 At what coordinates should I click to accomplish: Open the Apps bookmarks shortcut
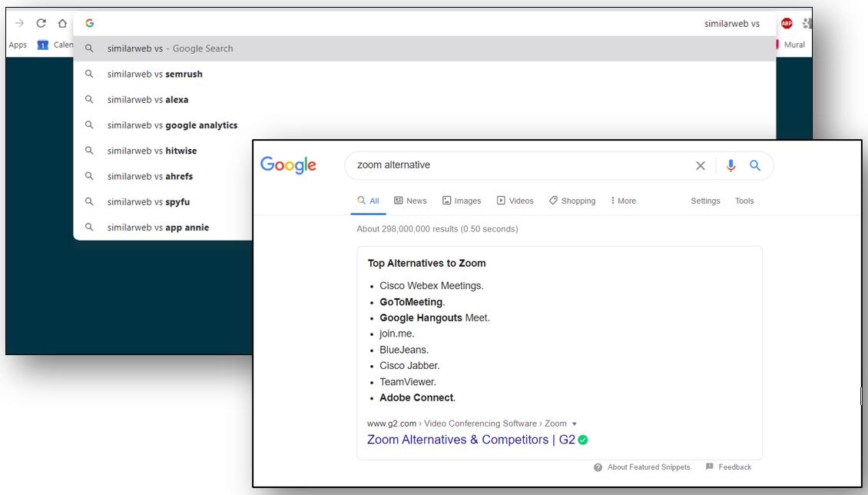(18, 45)
